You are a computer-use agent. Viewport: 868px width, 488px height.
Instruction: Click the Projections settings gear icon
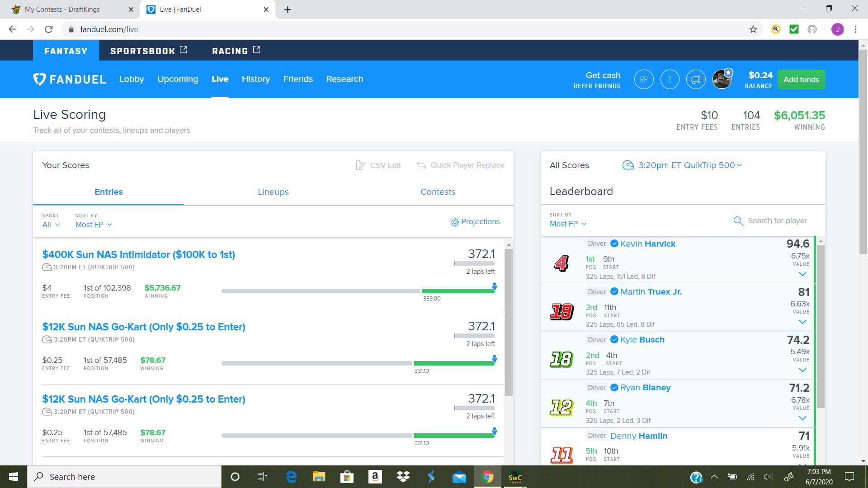(x=454, y=222)
